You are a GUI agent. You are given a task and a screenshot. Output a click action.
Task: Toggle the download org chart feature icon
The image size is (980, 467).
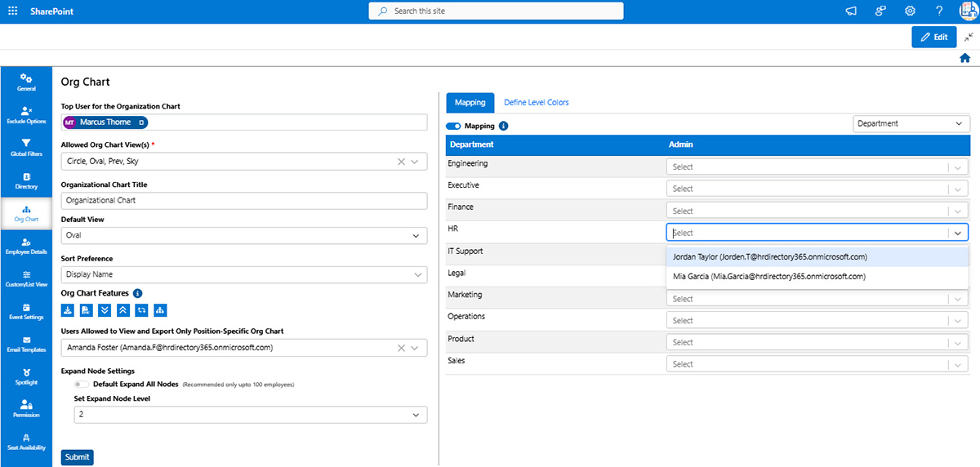[68, 310]
